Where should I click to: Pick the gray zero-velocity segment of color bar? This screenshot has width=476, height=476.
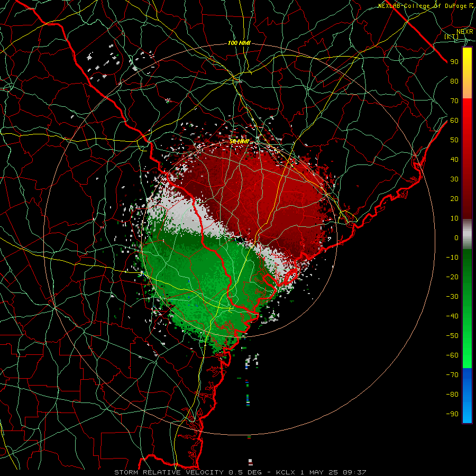467,234
